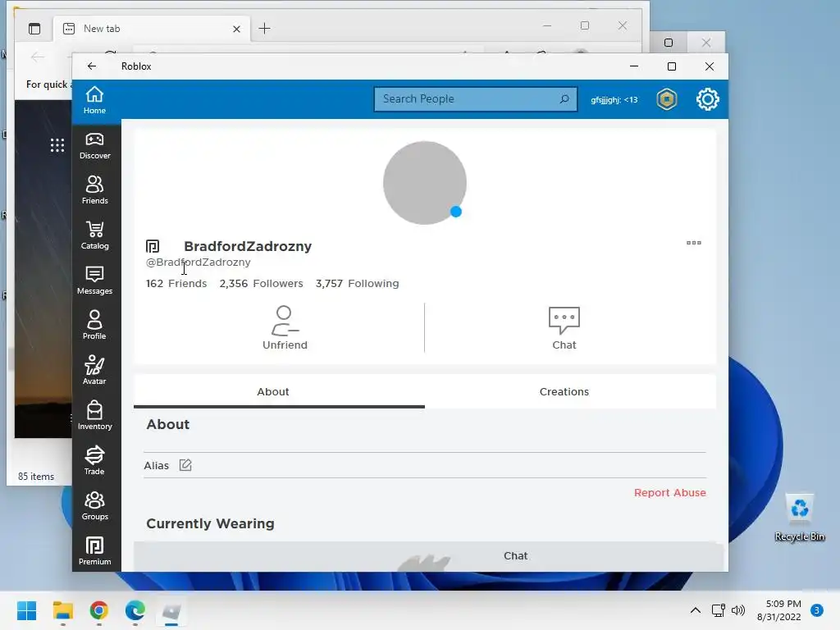This screenshot has width=840, height=630.
Task: Focus the Search People field
Action: [x=475, y=99]
